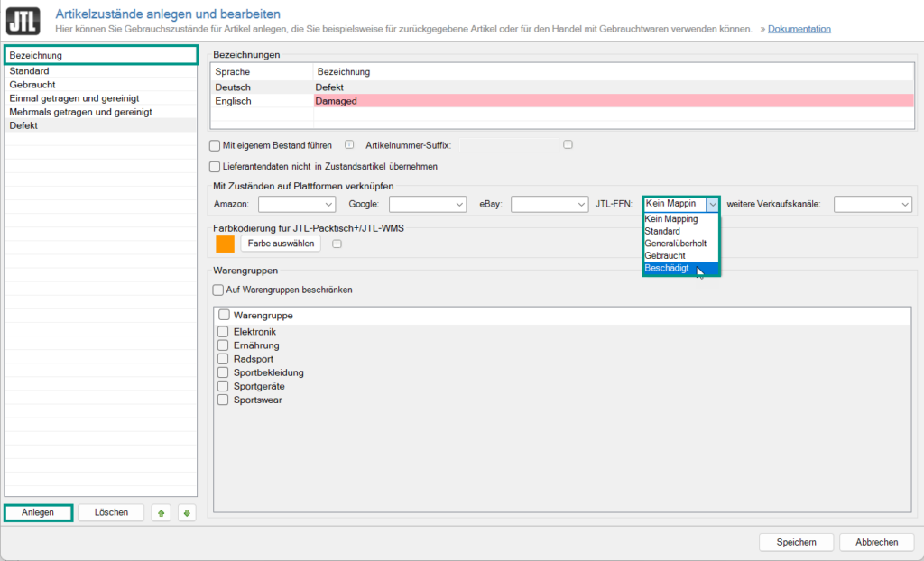Image resolution: width=924 pixels, height=561 pixels.
Task: Click info icon next to Farbe auswählen
Action: click(x=337, y=244)
